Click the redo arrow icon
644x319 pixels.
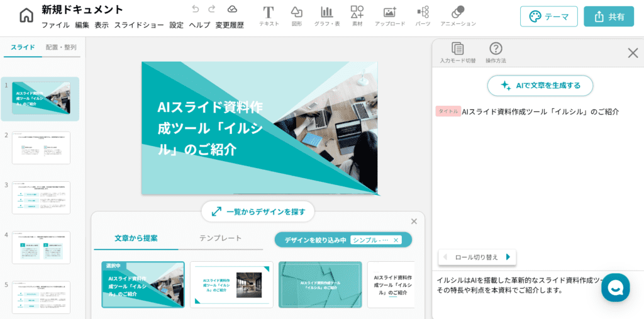[212, 9]
